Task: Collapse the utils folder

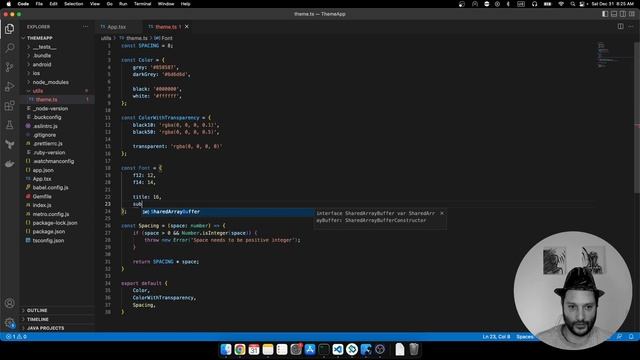Action: (x=38, y=91)
